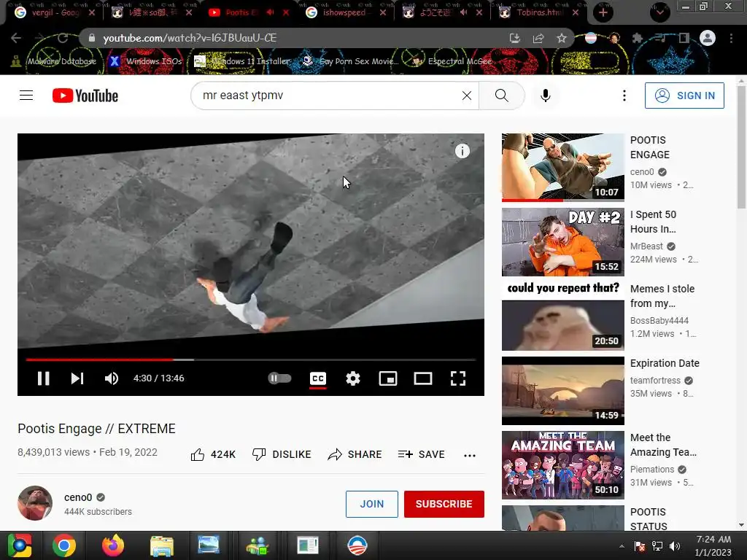Start voice search with microphone

pos(546,96)
